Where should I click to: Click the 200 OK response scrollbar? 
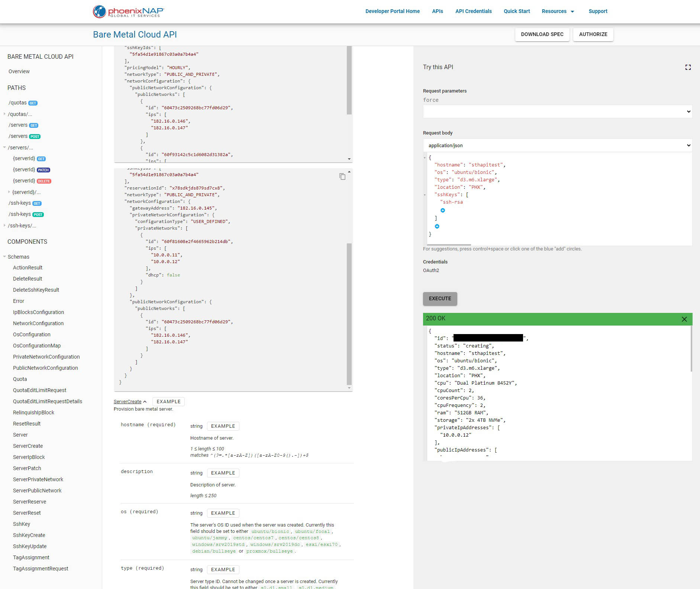[691, 349]
